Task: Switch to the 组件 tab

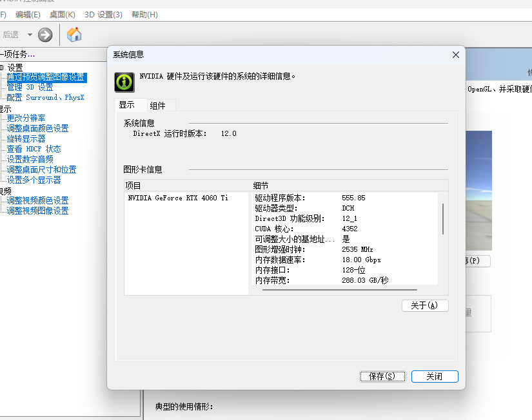Action: [x=161, y=106]
